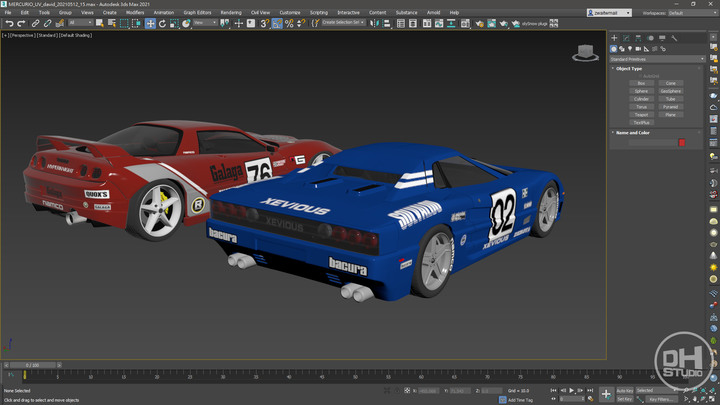Select the Shapes category icon

[x=622, y=49]
